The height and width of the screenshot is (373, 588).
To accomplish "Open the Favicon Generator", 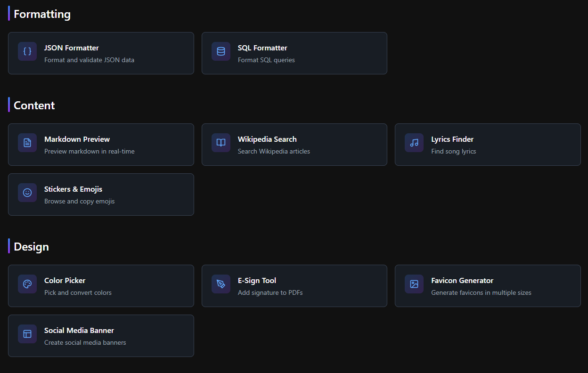I will click(x=488, y=286).
